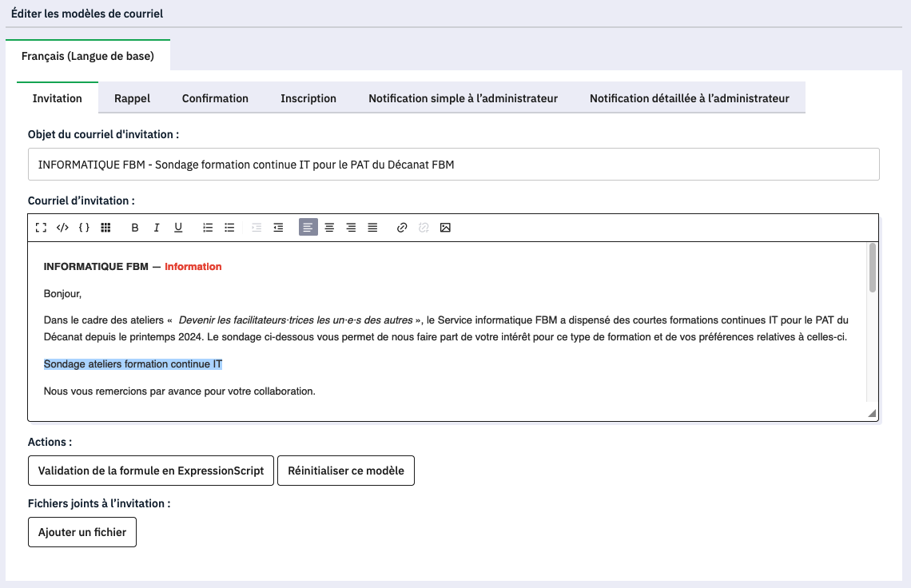Underline the selected text
Image resolution: width=911 pixels, height=588 pixels.
coord(178,228)
